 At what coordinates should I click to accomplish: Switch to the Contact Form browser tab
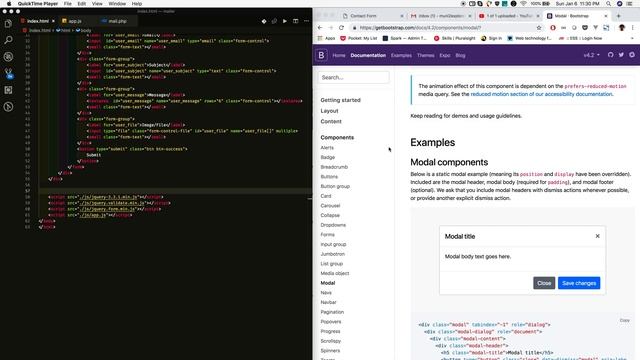pos(373,16)
